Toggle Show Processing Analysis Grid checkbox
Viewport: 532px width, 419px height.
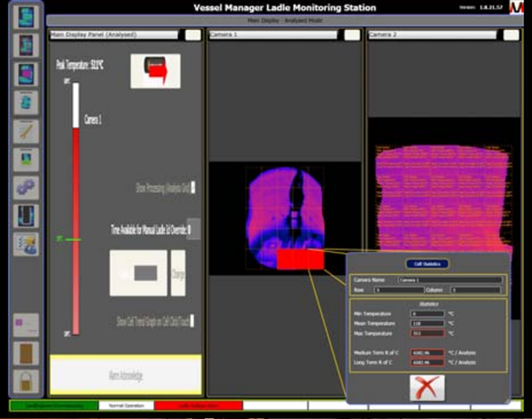pyautogui.click(x=194, y=187)
